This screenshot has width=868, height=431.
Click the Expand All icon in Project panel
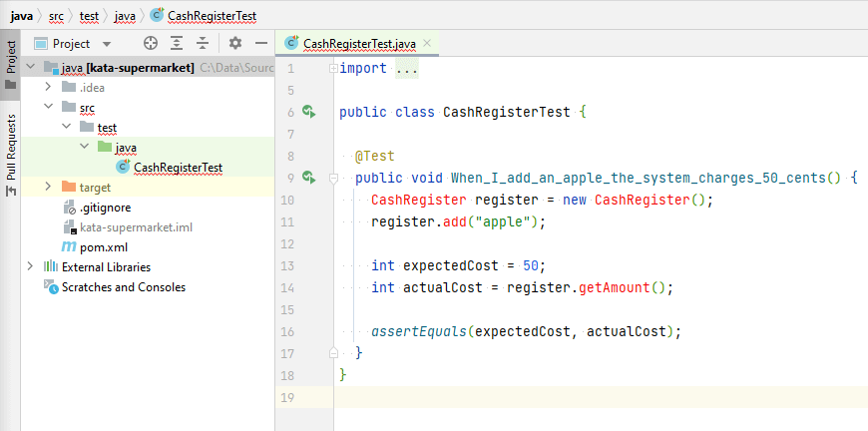pyautogui.click(x=177, y=43)
